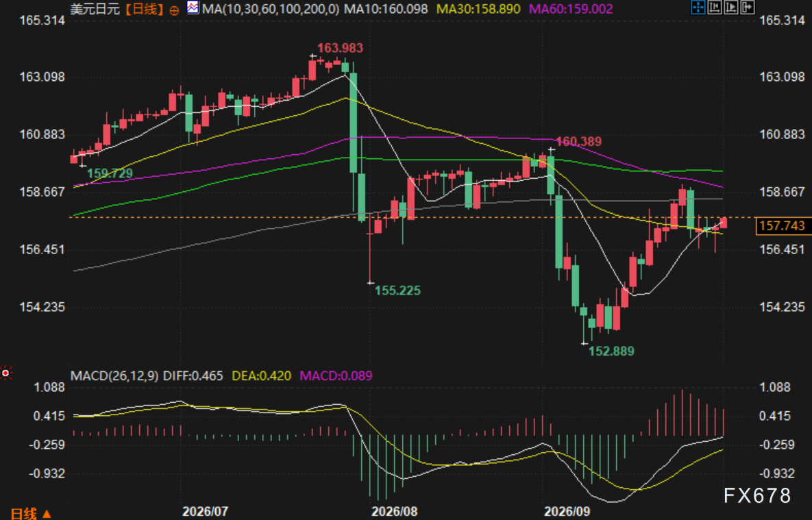Click the orange circled-plus icon beside 日线
This screenshot has height=520, width=812.
(175, 10)
